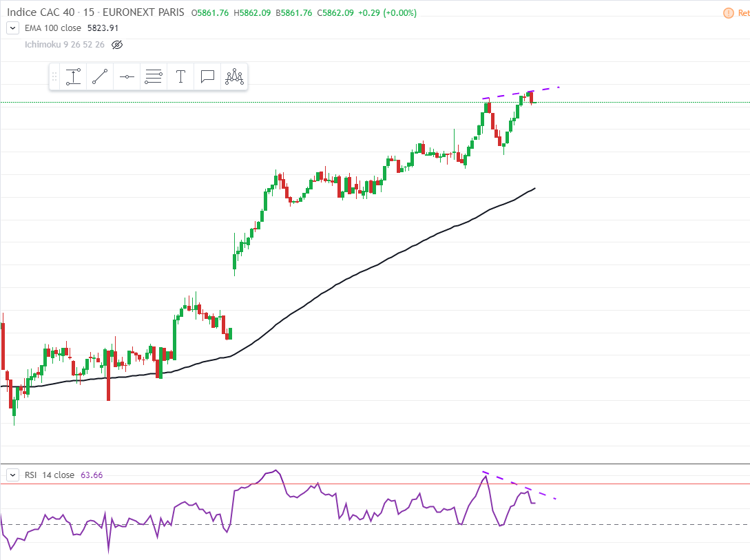Select the head and shoulders pattern tool
750x560 pixels.
click(x=234, y=76)
